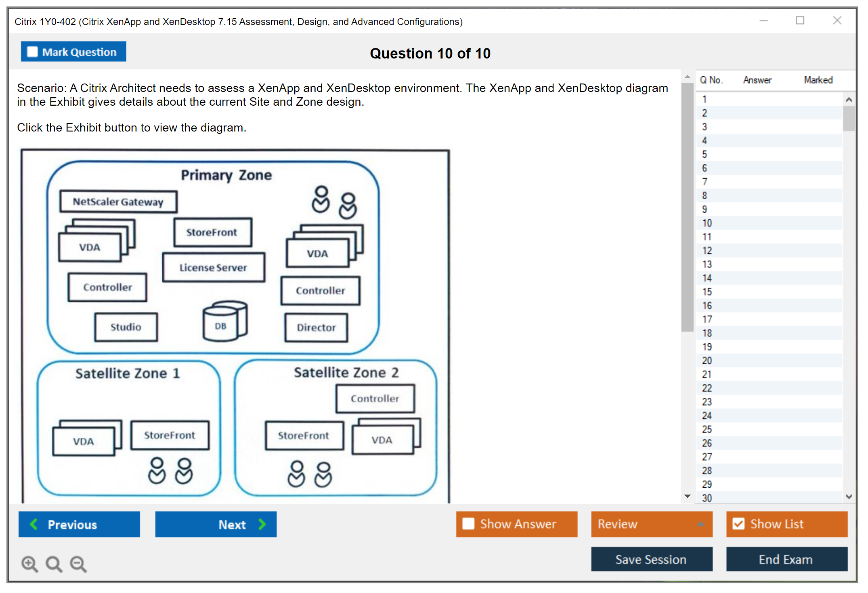The height and width of the screenshot is (593, 868).
Task: Select question 25 in the list
Action: tap(707, 429)
